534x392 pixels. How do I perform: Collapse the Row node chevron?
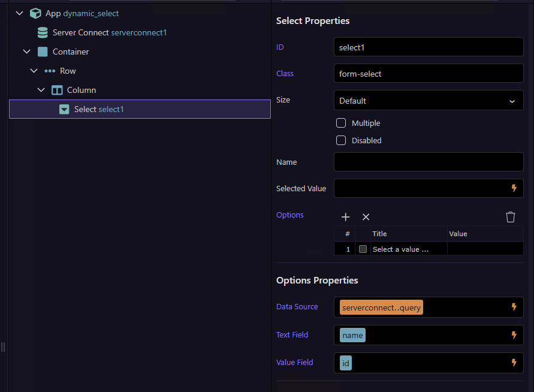point(34,71)
